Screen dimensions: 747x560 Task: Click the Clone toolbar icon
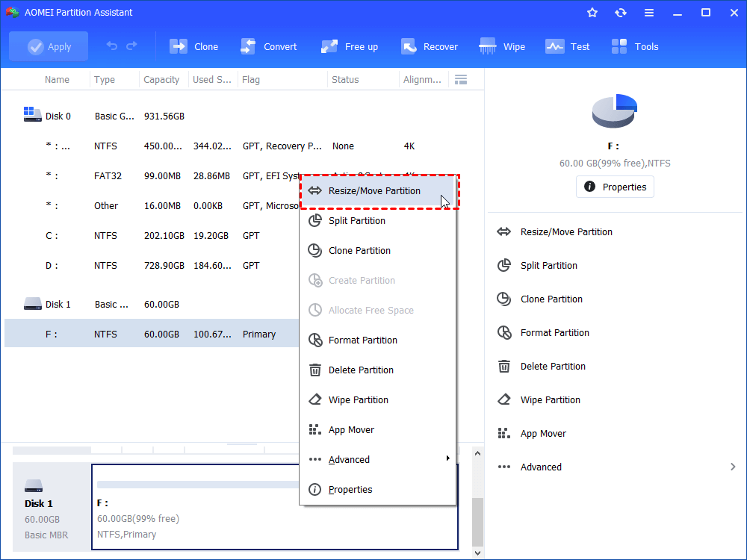click(x=179, y=46)
